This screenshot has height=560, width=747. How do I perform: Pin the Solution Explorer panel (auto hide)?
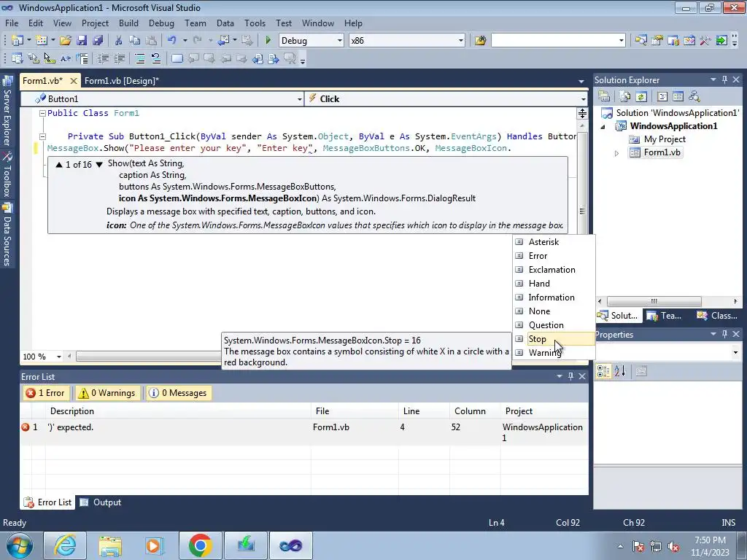pos(724,80)
